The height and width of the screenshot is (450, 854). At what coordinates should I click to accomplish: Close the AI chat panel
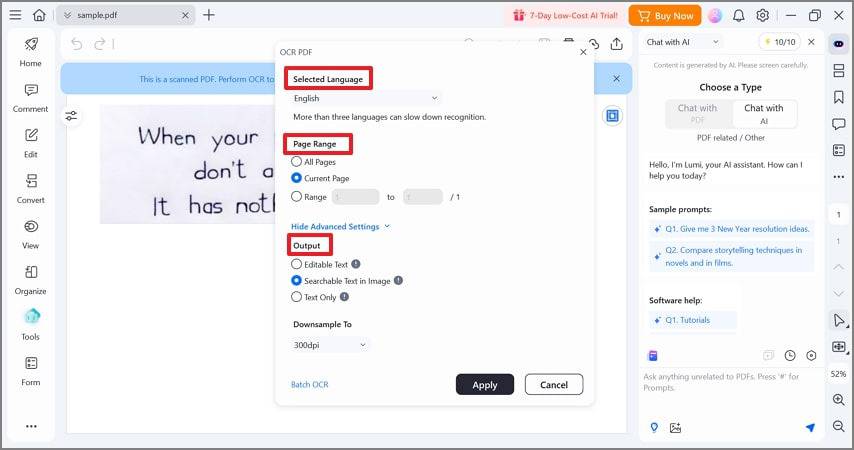812,42
